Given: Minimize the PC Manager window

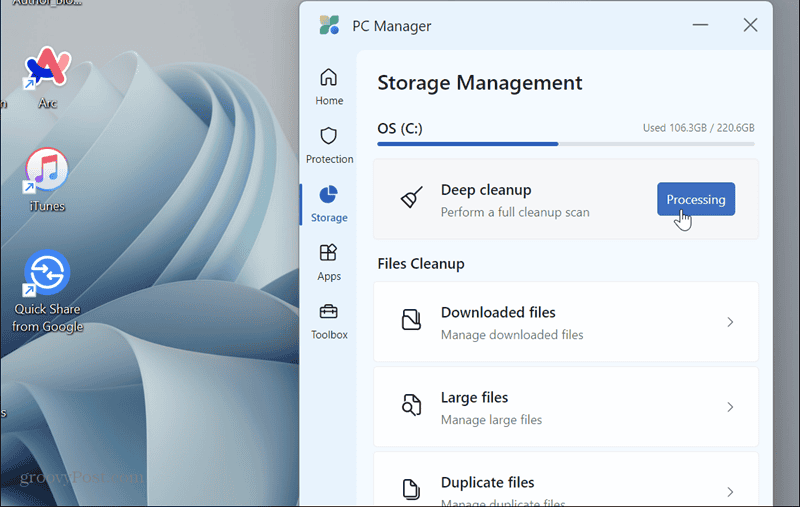Looking at the screenshot, I should coord(700,25).
